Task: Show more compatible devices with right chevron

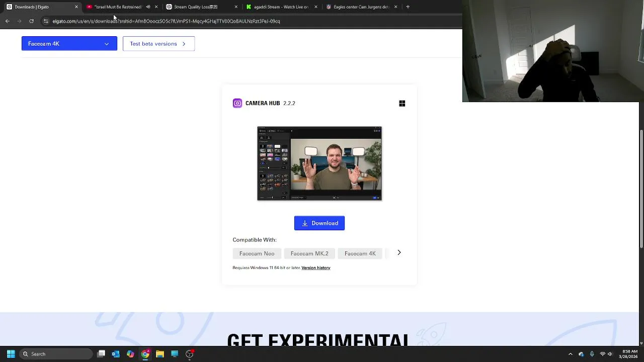Action: click(x=399, y=253)
